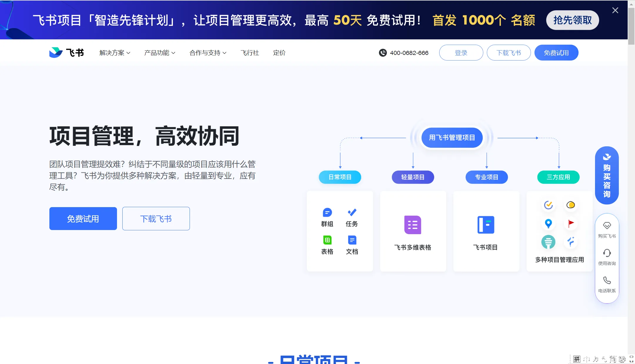Select the 三方应用 tag
This screenshot has height=364, width=635.
click(x=558, y=177)
